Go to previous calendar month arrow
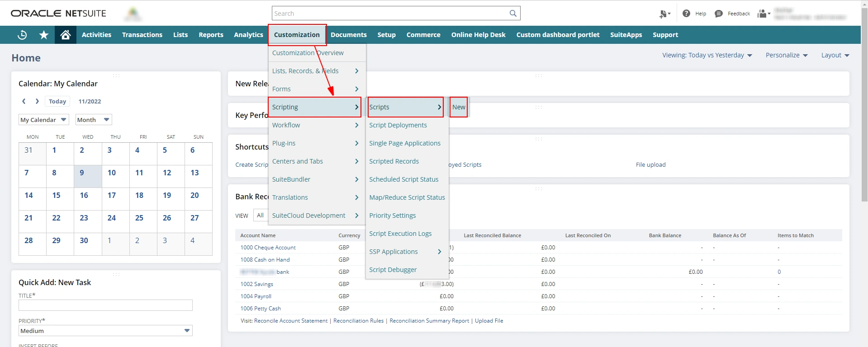Viewport: 868px width, 347px height. click(24, 101)
